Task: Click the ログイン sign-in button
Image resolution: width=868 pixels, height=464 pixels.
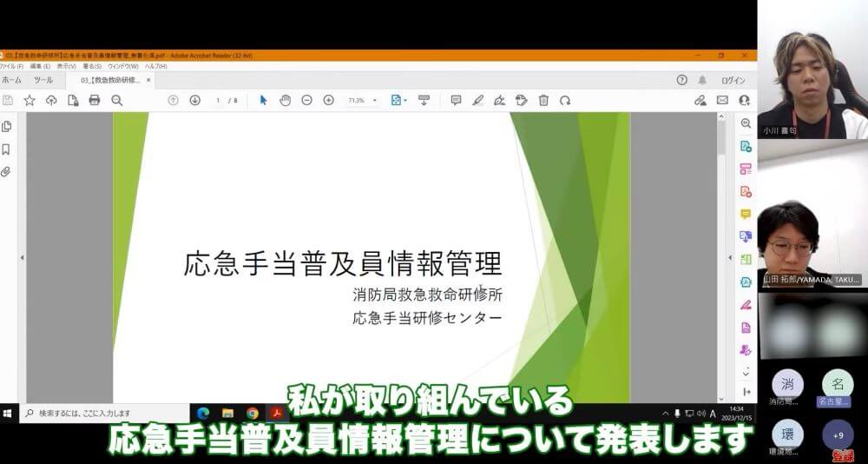Action: tap(733, 81)
